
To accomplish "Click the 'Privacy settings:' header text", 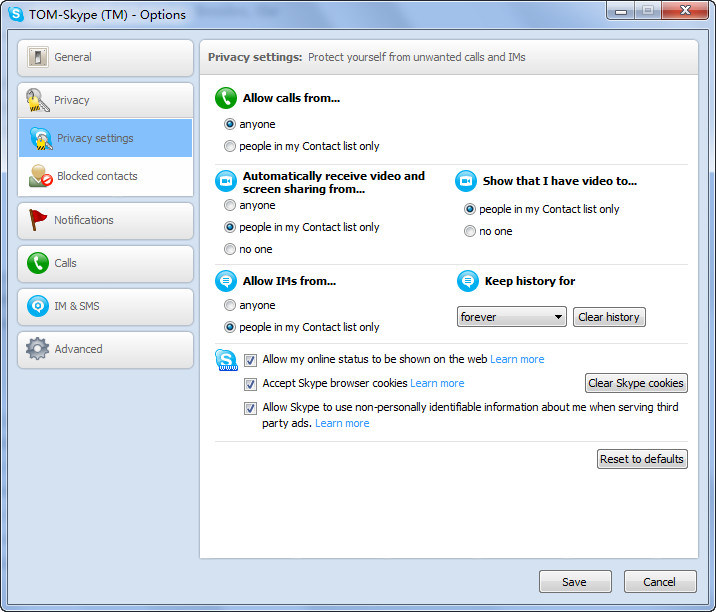I will [255, 57].
